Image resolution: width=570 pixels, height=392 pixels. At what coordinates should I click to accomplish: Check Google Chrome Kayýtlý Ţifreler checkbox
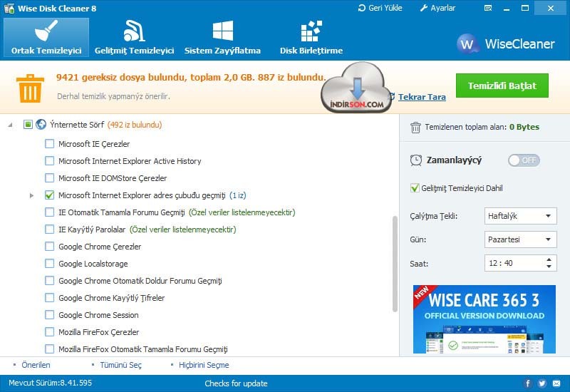pos(49,297)
